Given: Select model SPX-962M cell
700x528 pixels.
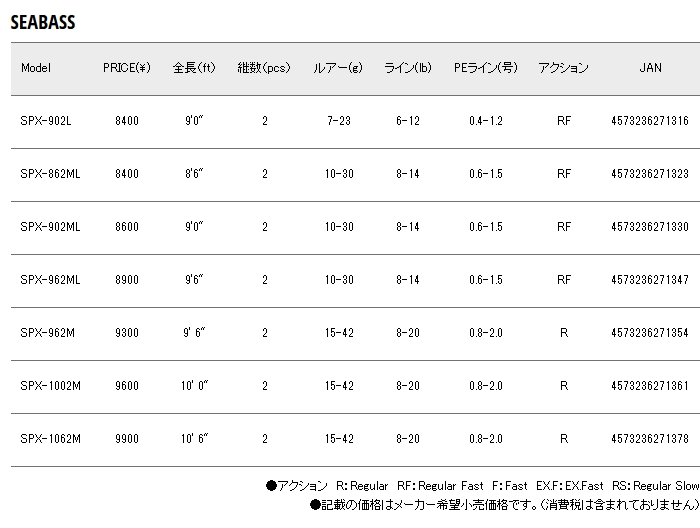Looking at the screenshot, I should [x=47, y=333].
